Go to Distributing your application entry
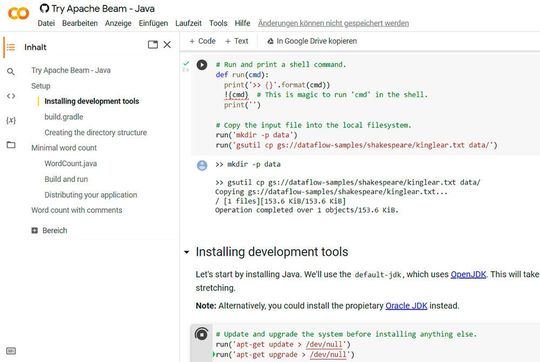This screenshot has height=362, width=540. [91, 195]
